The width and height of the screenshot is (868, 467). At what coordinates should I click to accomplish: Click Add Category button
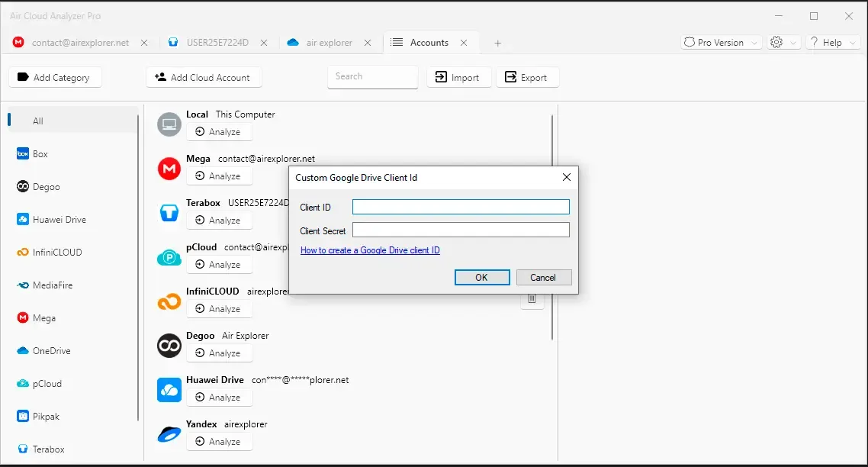(55, 78)
